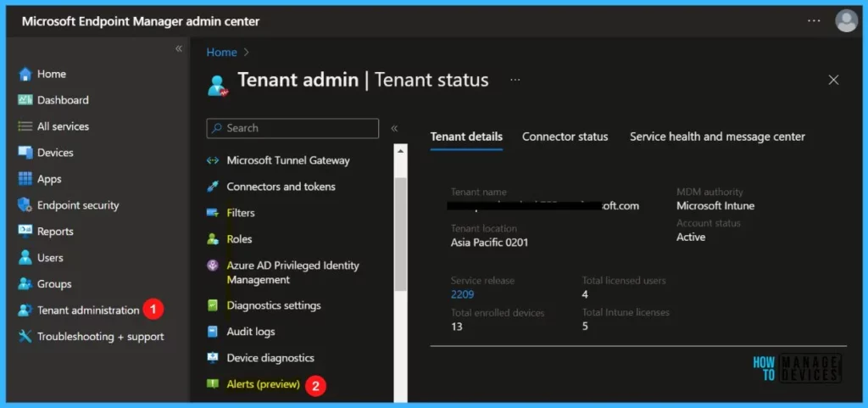Click the Endpoint security shield icon
This screenshot has height=408, width=868.
tap(25, 204)
